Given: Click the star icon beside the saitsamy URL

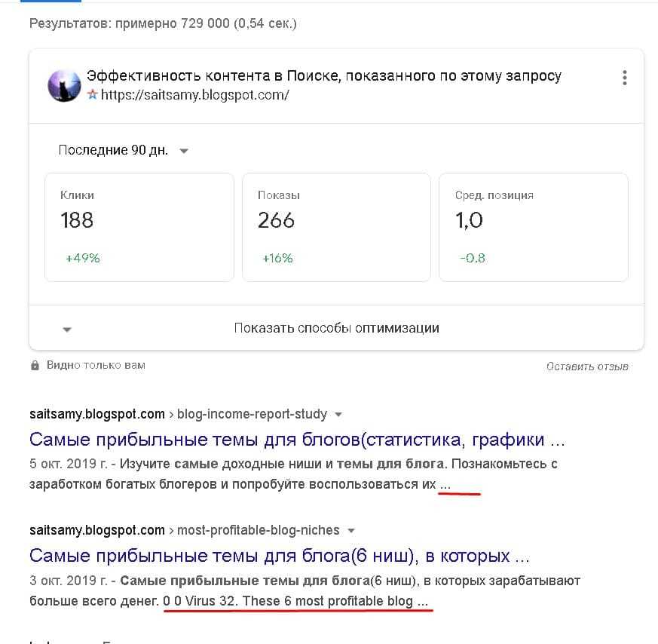Looking at the screenshot, I should click(93, 96).
